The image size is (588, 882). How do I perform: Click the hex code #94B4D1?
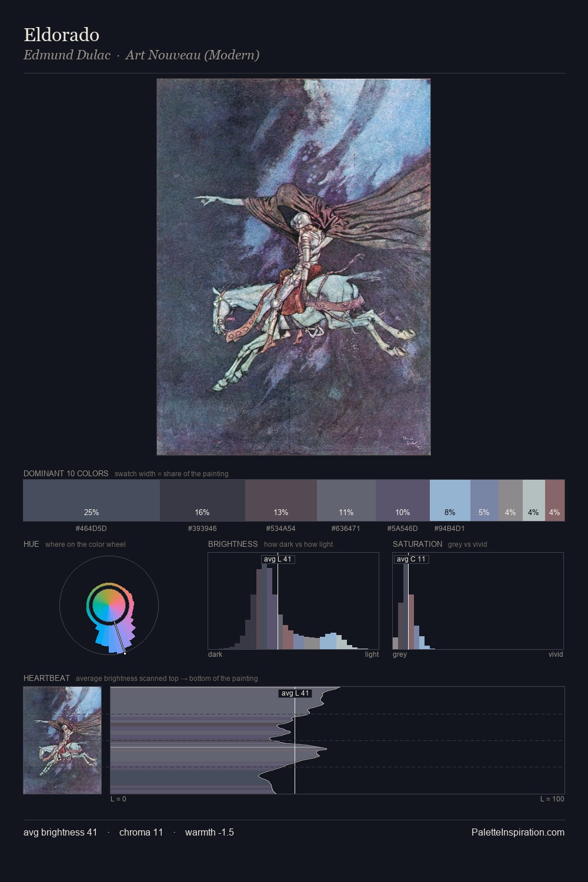click(x=450, y=529)
